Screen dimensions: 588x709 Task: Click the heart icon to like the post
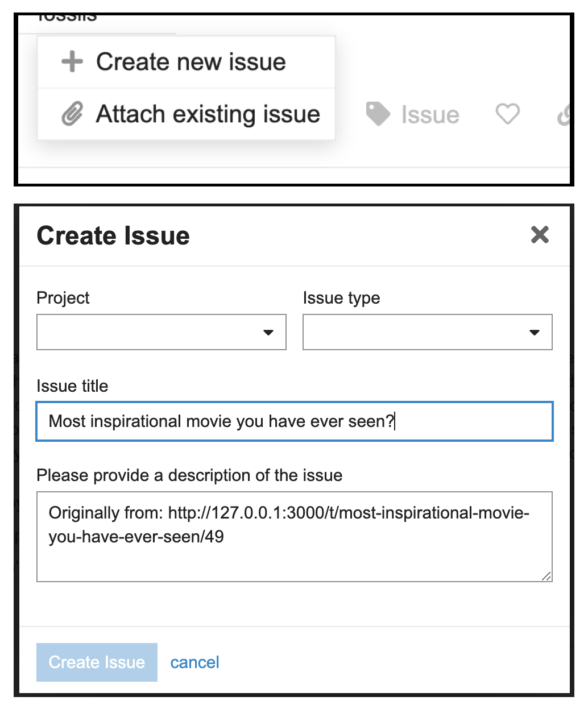pos(507,114)
